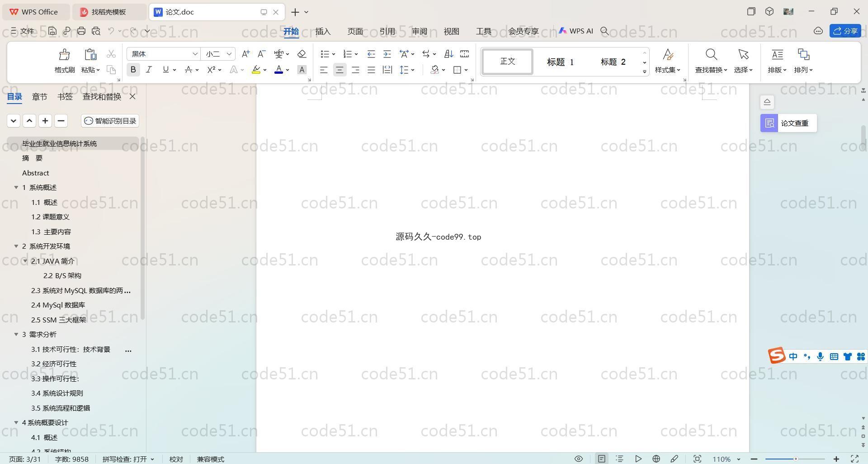Align text left

tap(324, 70)
